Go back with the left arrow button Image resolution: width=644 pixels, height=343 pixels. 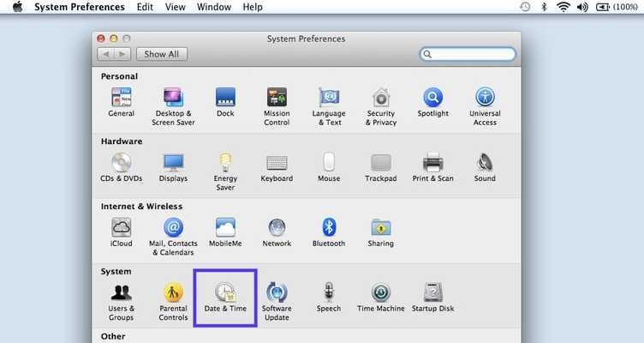point(105,54)
